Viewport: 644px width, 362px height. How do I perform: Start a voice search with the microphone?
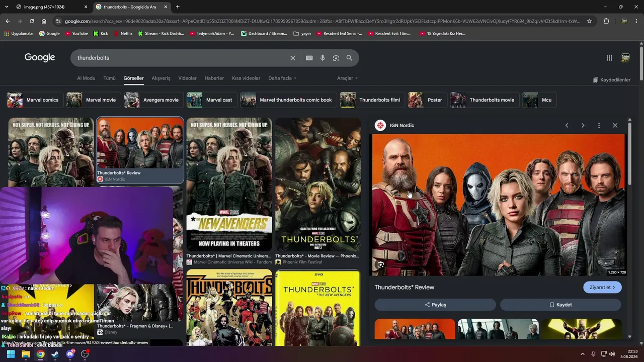point(323,58)
